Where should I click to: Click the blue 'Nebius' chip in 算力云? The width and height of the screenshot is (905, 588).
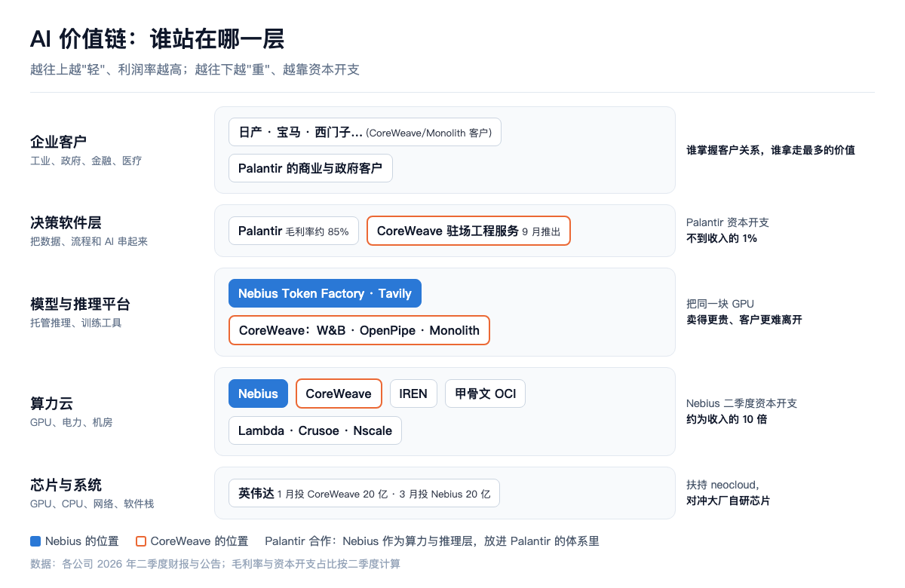point(258,394)
